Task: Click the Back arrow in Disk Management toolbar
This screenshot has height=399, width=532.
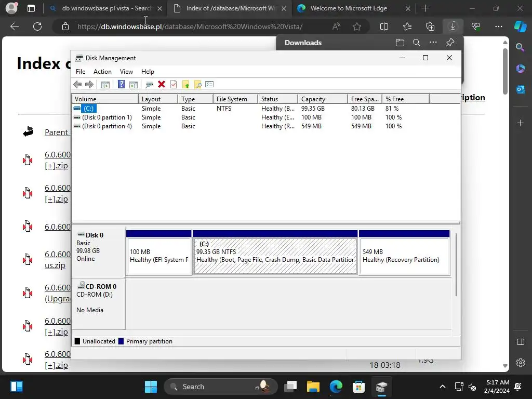Action: coord(77,85)
